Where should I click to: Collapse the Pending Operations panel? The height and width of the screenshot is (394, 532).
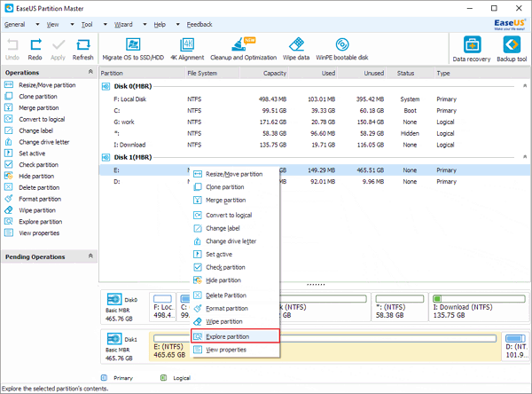click(x=90, y=256)
